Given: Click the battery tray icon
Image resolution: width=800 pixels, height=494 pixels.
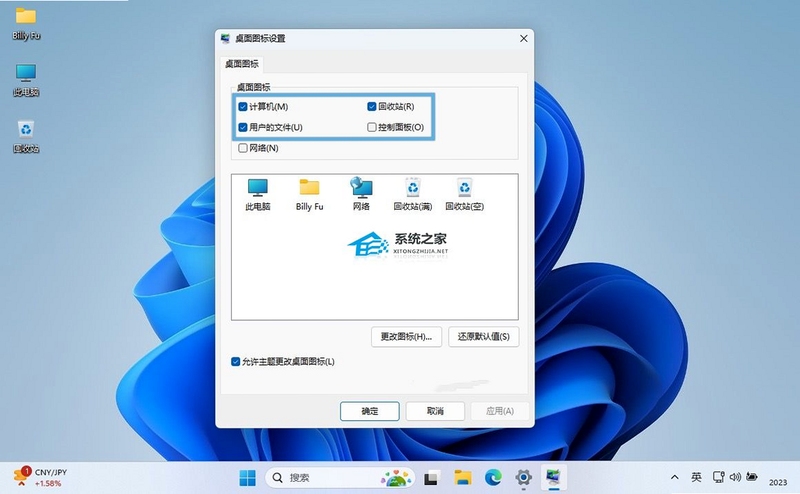Looking at the screenshot, I should point(752,477).
